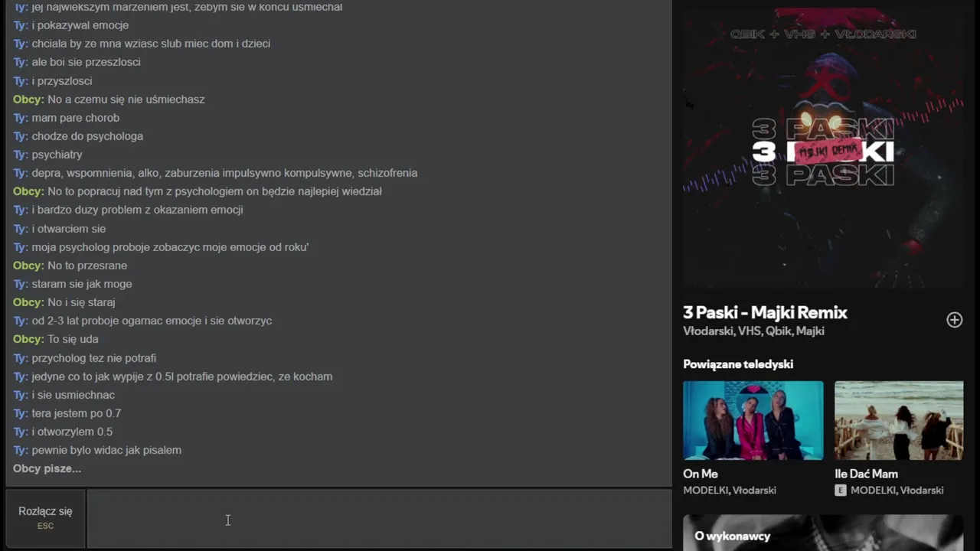The image size is (980, 551).
Task: Open MODELKI, Włodarski artists under Ile Dać Mam
Action: (897, 490)
